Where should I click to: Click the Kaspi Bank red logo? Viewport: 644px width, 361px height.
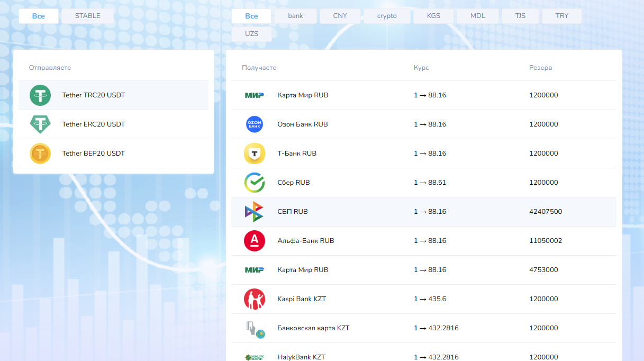click(x=255, y=299)
